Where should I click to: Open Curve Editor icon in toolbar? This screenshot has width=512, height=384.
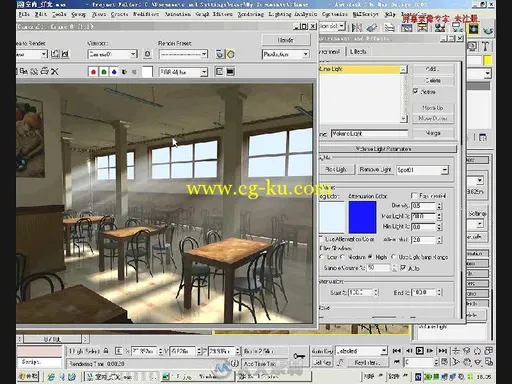point(406,28)
